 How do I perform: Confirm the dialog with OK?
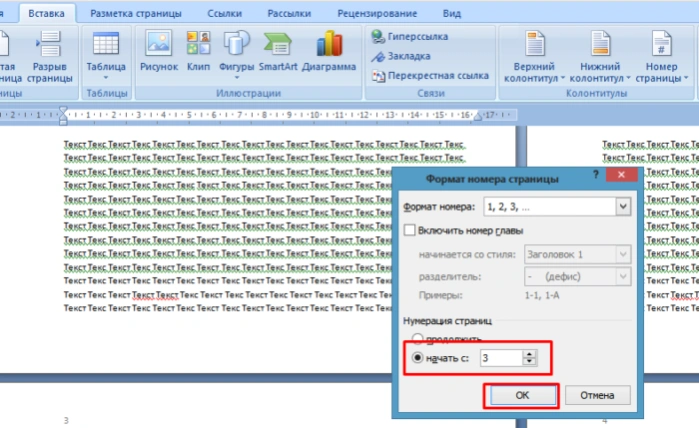point(522,395)
